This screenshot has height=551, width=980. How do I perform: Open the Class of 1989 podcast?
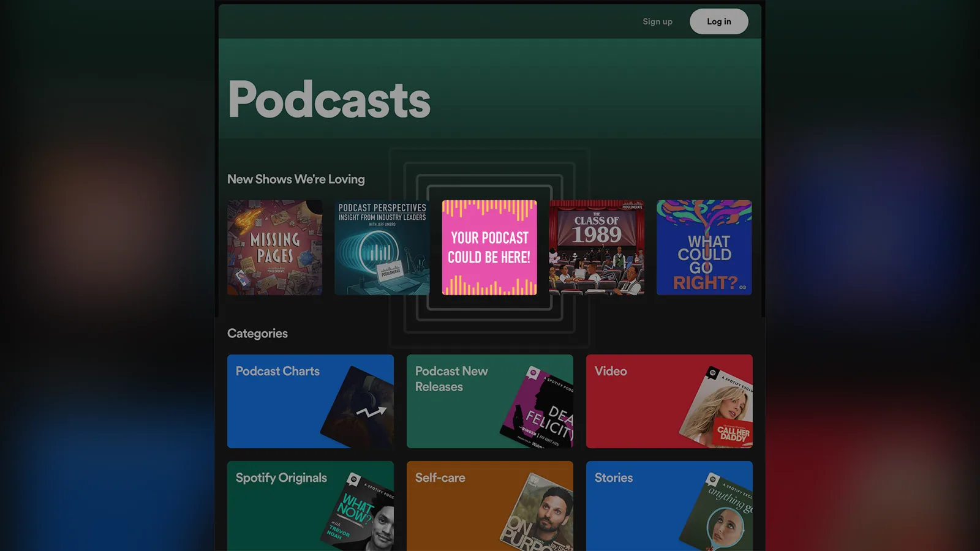[x=597, y=247]
